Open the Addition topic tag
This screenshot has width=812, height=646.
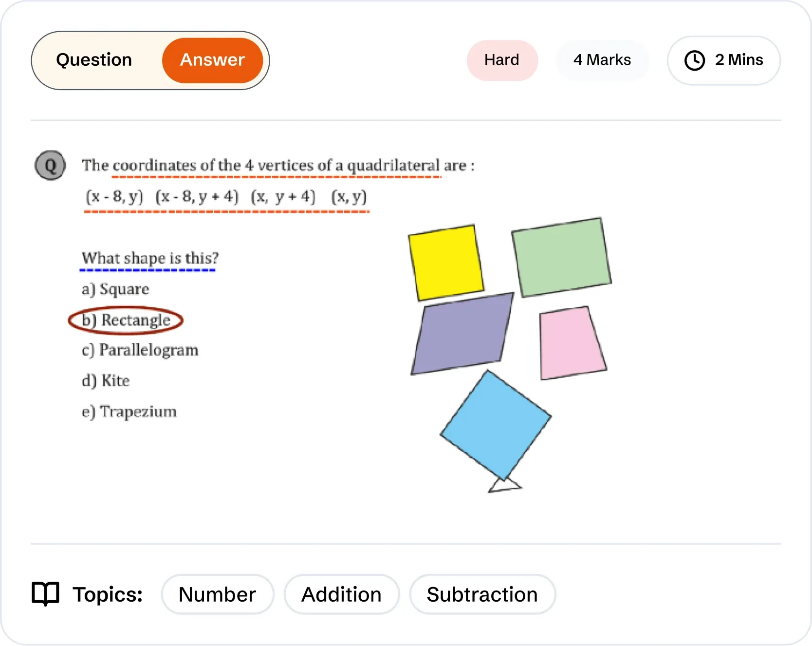click(341, 594)
